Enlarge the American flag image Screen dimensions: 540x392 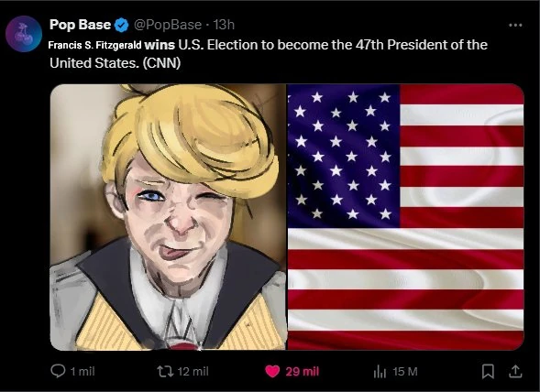[x=406, y=217]
